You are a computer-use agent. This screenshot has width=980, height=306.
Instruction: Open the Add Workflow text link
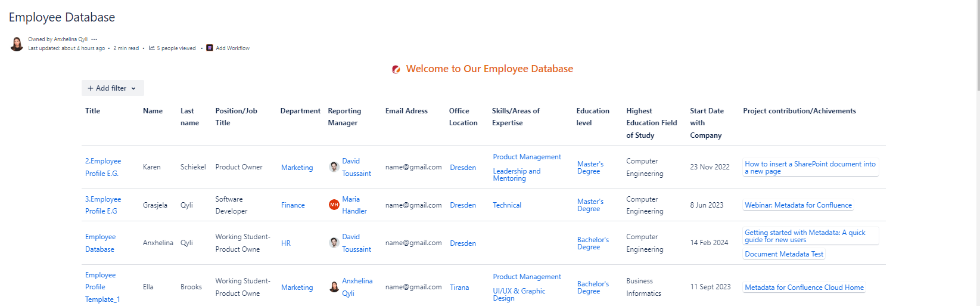click(x=232, y=48)
